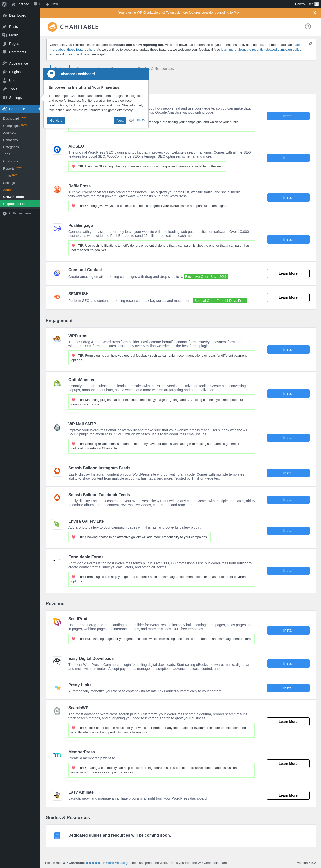Screen dimensions: 321x868
Task: Click the AIOSEO gear plugin icon
Action: pyautogui.click(x=57, y=150)
